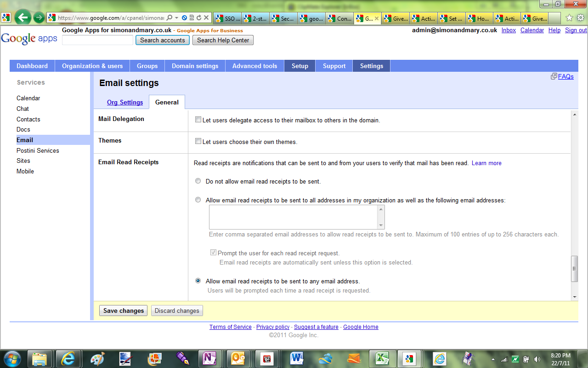Click Search Help Center button
This screenshot has width=588, height=368.
[x=223, y=40]
